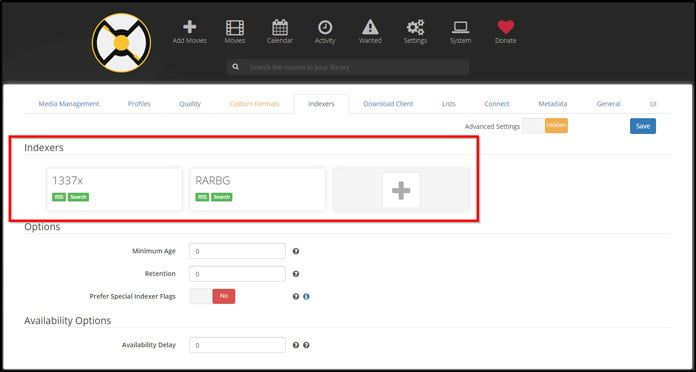Click the Save button
This screenshot has width=696, height=372.
tap(643, 126)
